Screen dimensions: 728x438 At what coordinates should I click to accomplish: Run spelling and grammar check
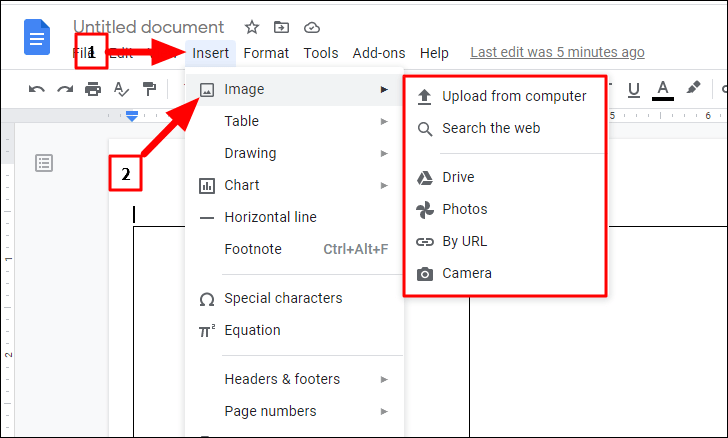pos(121,89)
